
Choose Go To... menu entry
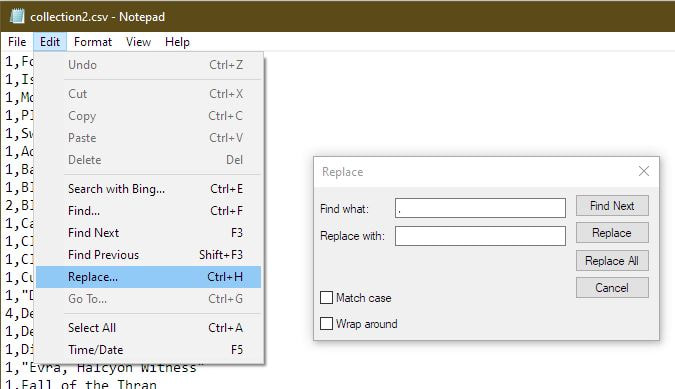(x=149, y=299)
